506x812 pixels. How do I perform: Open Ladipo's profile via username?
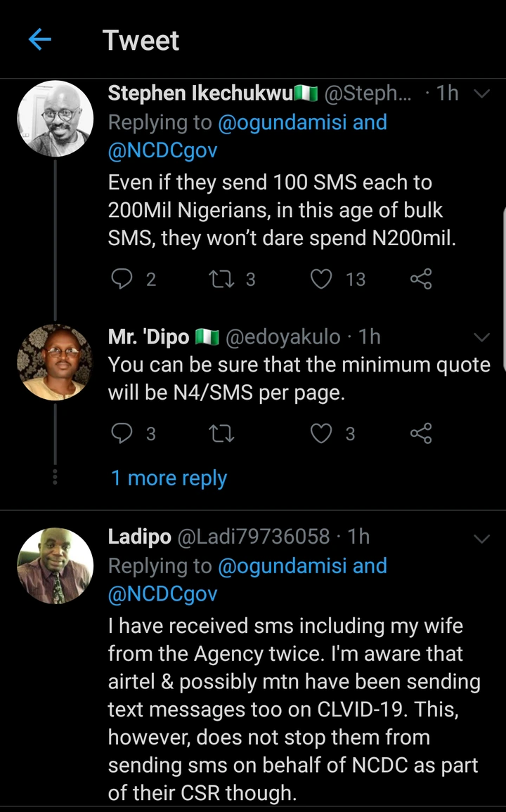(253, 537)
